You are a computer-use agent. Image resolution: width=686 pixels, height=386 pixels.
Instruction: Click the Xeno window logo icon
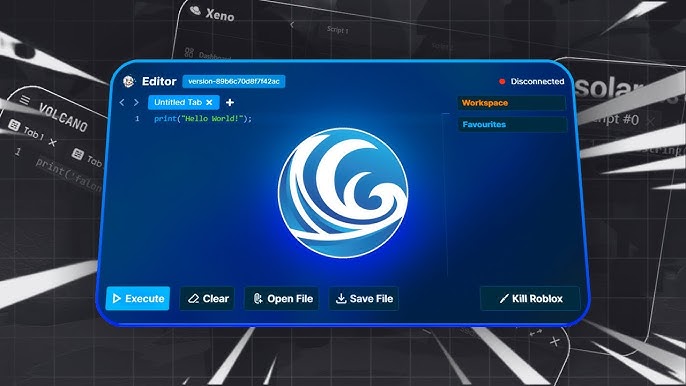pos(195,10)
